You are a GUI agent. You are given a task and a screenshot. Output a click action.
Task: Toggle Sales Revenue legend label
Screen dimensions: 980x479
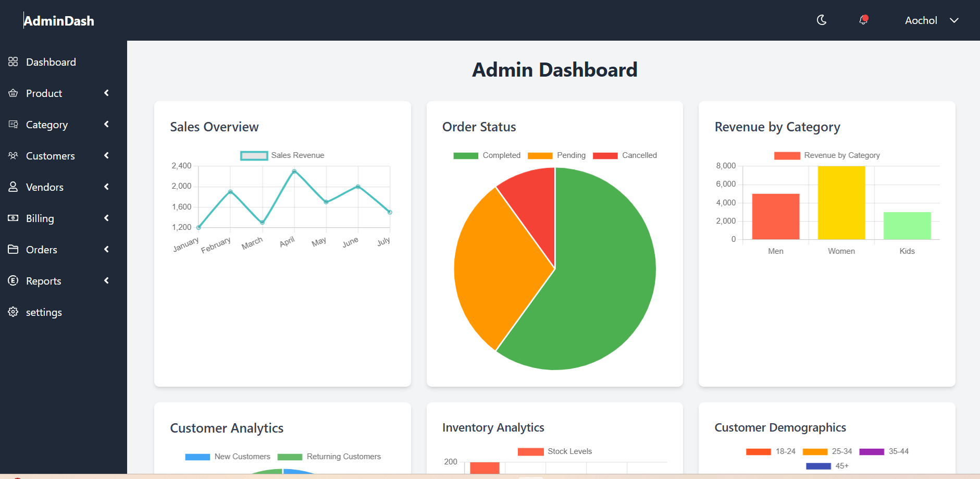[297, 155]
